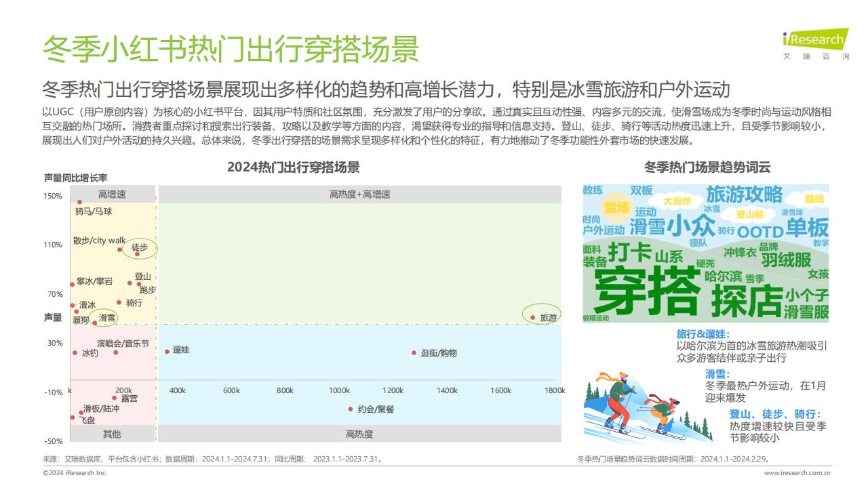Image resolution: width=868 pixels, height=488 pixels.
Task: Click the circled 旅游 data label
Action: (548, 317)
